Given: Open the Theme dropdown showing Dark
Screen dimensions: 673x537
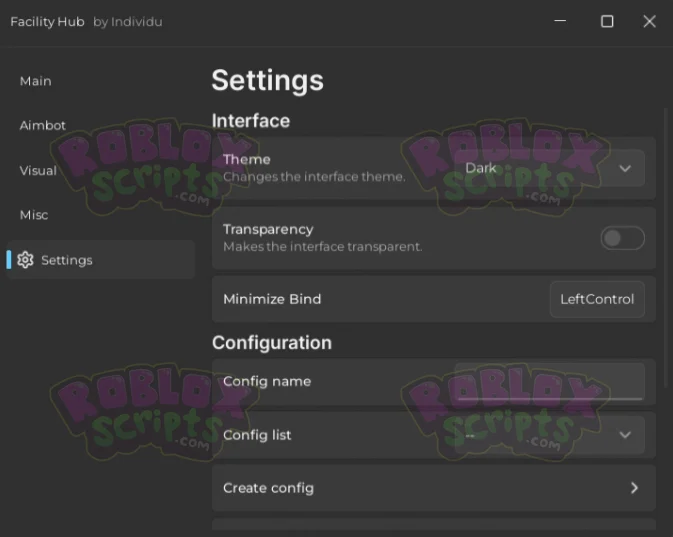Looking at the screenshot, I should point(549,168).
